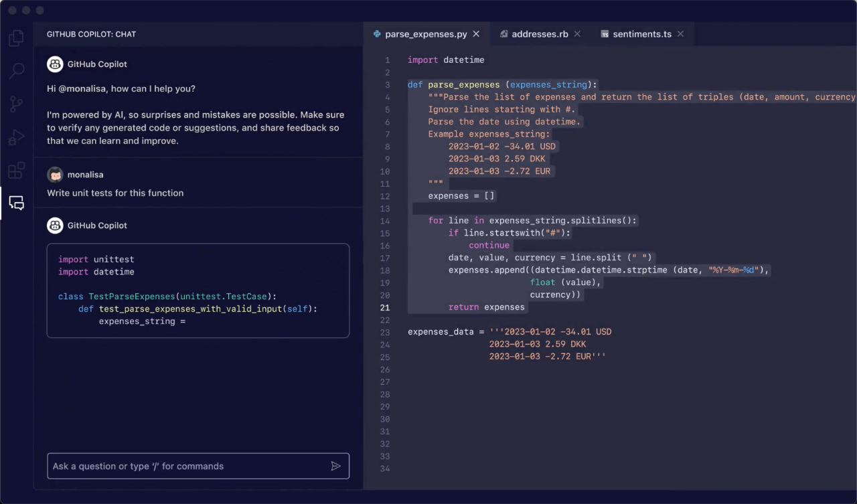The width and height of the screenshot is (857, 504).
Task: Click 'Parse the date using datetime.' docstring line
Action: tap(505, 122)
